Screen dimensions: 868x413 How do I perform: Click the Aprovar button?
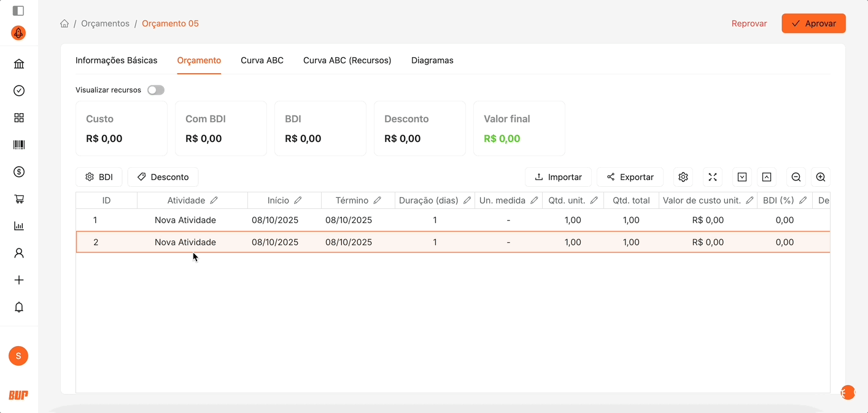813,23
